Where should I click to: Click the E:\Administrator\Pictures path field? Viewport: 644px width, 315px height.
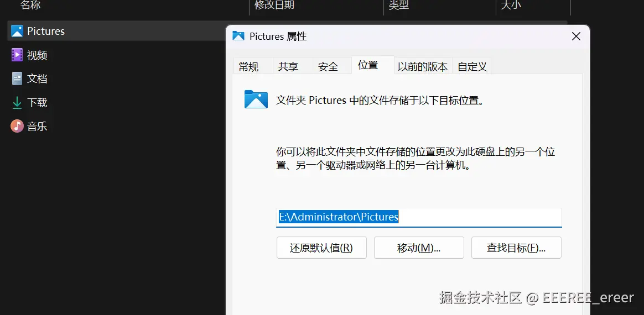(419, 217)
